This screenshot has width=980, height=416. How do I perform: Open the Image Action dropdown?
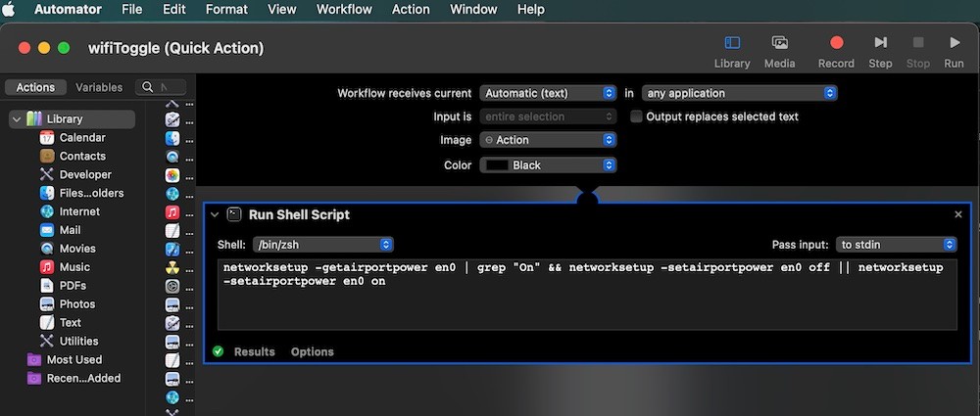pyautogui.click(x=548, y=140)
